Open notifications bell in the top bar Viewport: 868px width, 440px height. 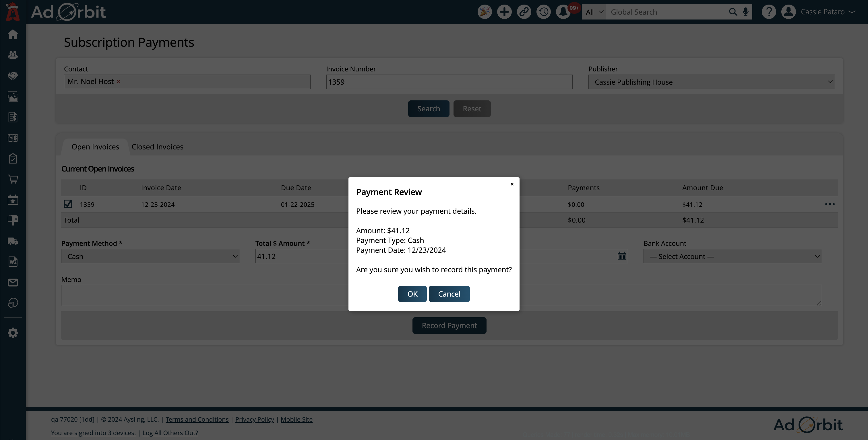(563, 11)
